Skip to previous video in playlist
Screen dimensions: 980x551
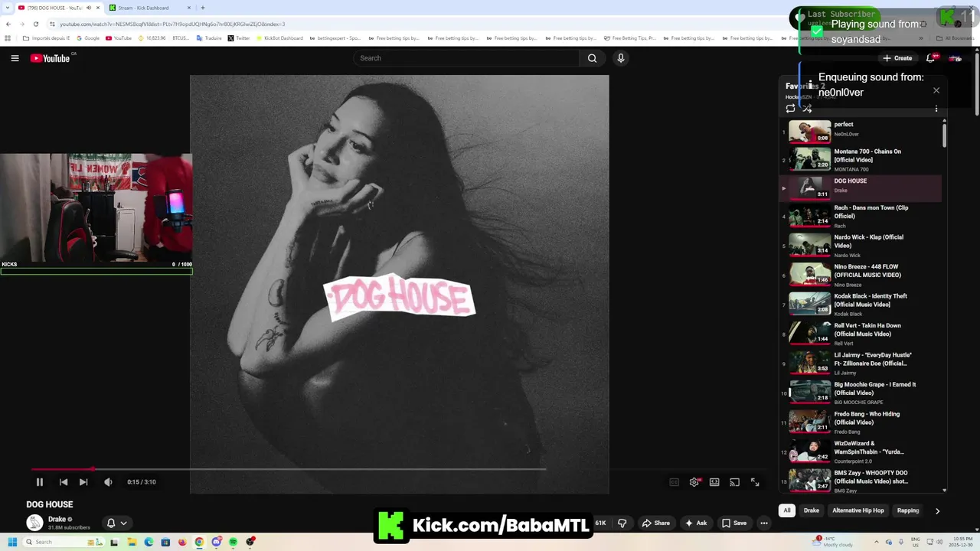(64, 482)
